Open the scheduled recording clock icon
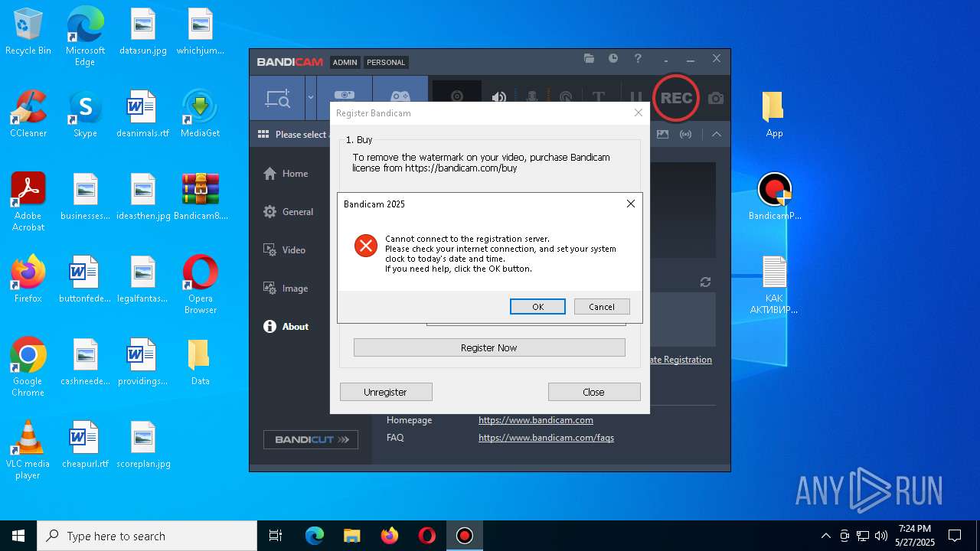980x551 pixels. (613, 59)
